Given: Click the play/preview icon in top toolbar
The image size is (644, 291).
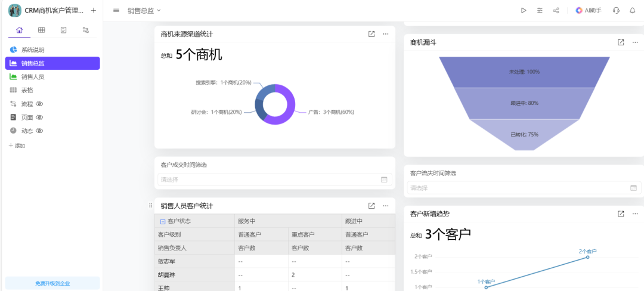Looking at the screenshot, I should point(524,11).
